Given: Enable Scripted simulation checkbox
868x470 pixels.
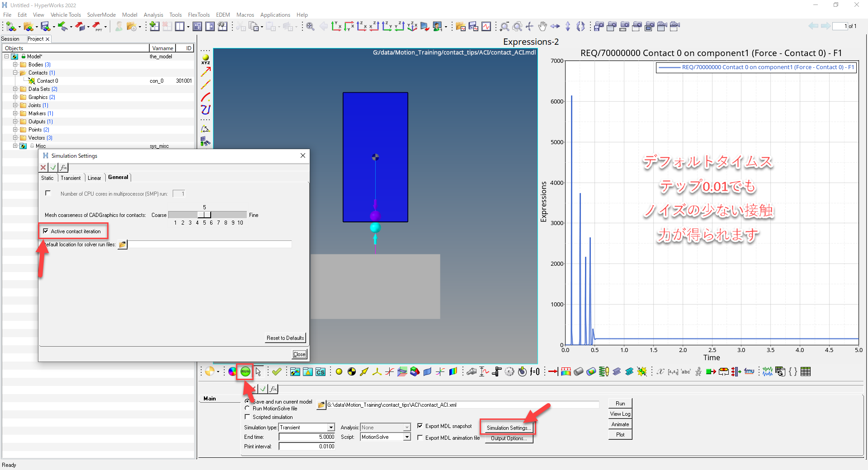Looking at the screenshot, I should point(247,417).
